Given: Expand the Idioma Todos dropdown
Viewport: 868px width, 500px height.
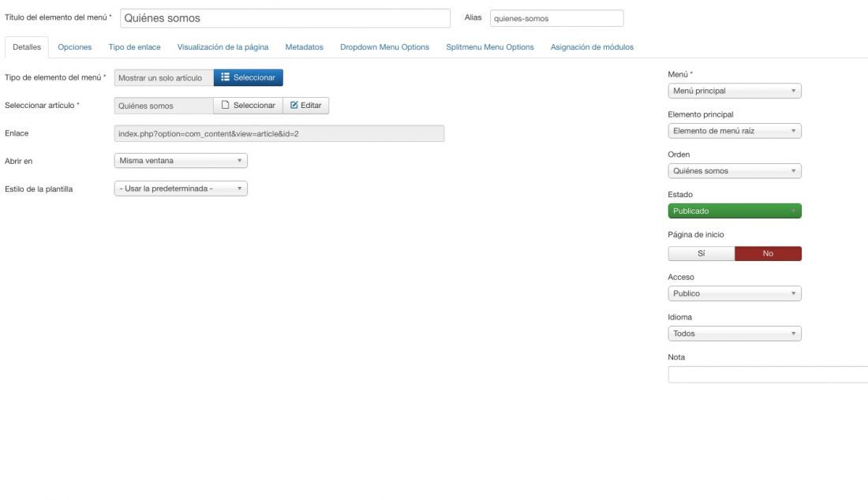Looking at the screenshot, I should click(735, 334).
